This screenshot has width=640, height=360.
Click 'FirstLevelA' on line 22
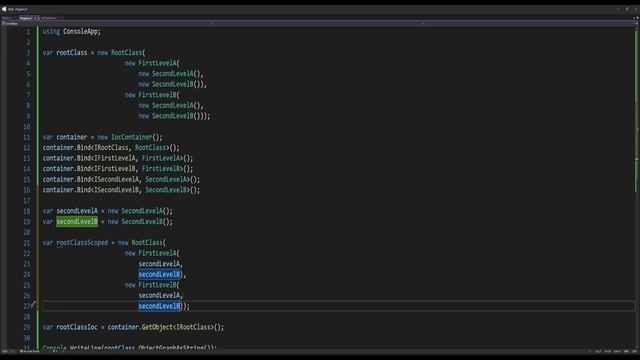158,253
